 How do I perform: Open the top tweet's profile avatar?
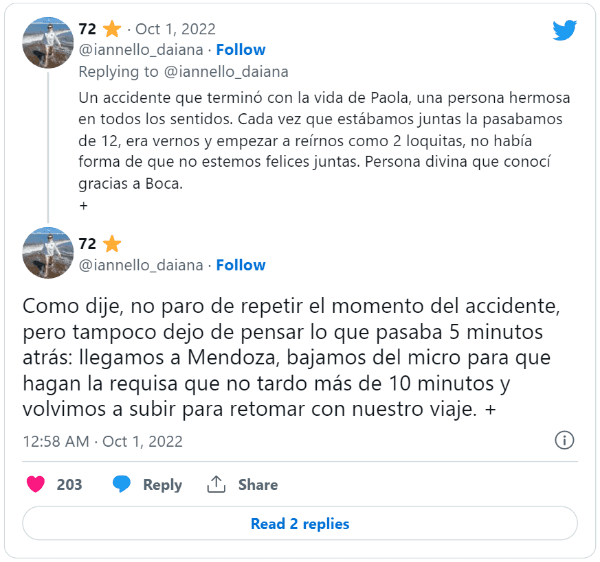pyautogui.click(x=48, y=42)
